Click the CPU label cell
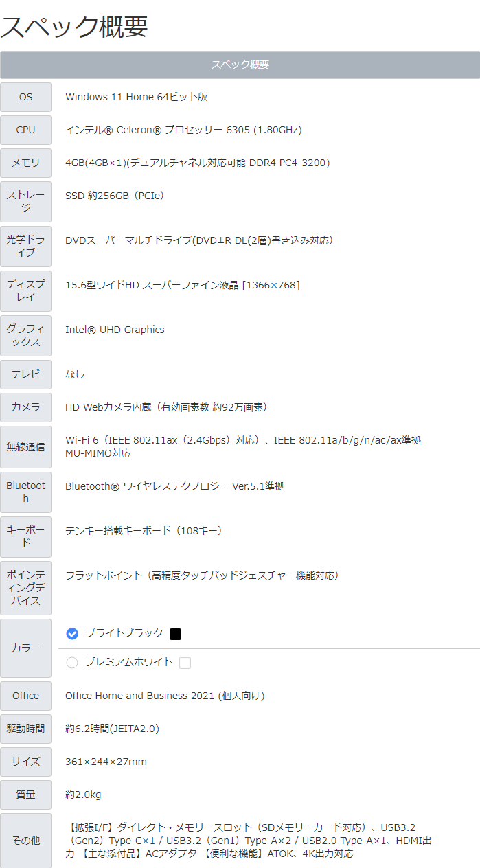The image size is (480, 868). (25, 130)
